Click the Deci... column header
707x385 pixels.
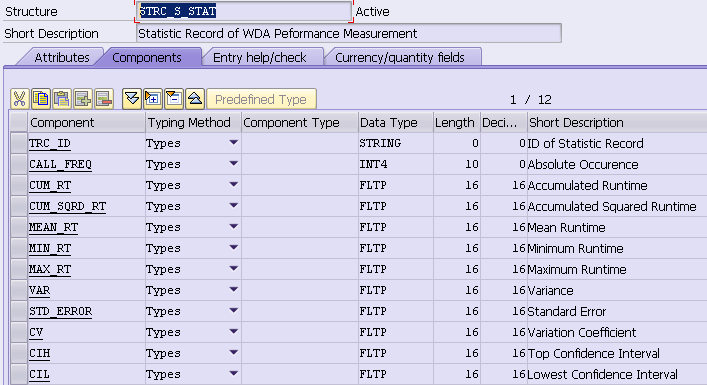[x=504, y=123]
